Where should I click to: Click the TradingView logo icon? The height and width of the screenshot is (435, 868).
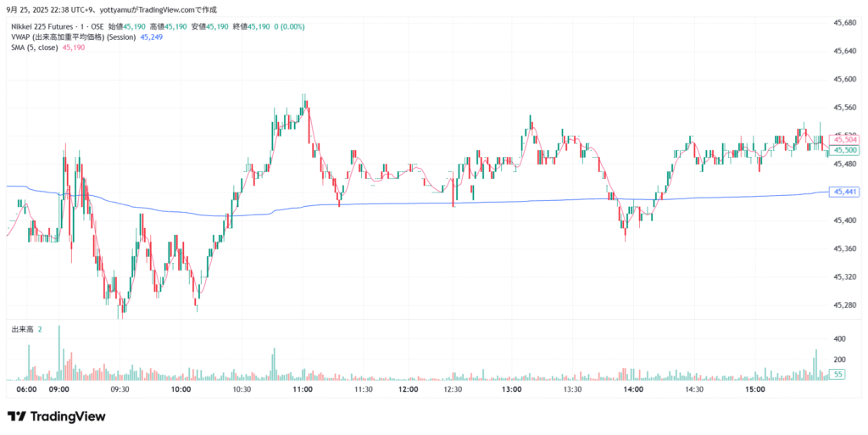coord(17,416)
